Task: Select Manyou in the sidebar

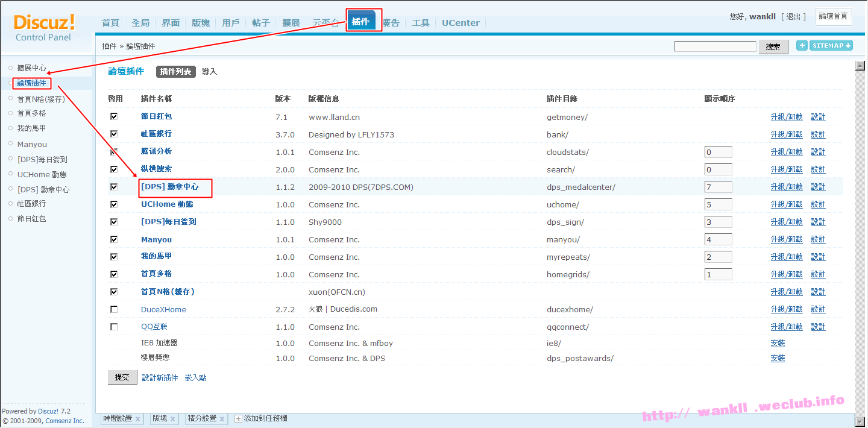Action: click(32, 145)
